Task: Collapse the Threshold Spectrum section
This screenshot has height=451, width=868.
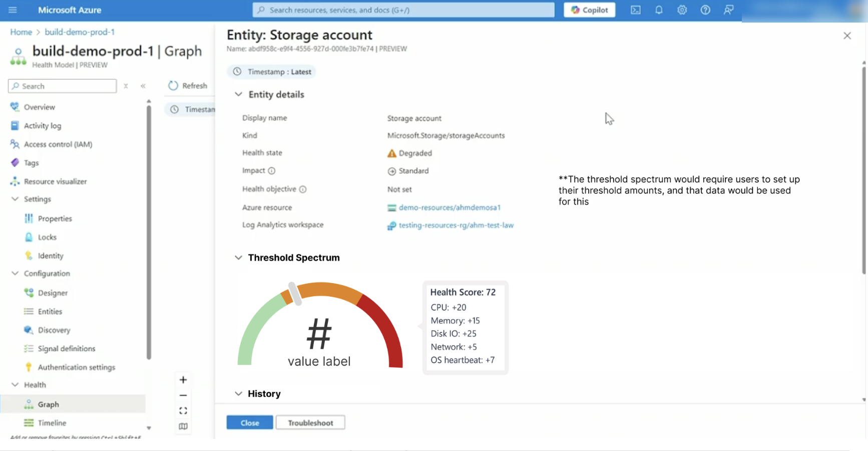Action: tap(238, 258)
